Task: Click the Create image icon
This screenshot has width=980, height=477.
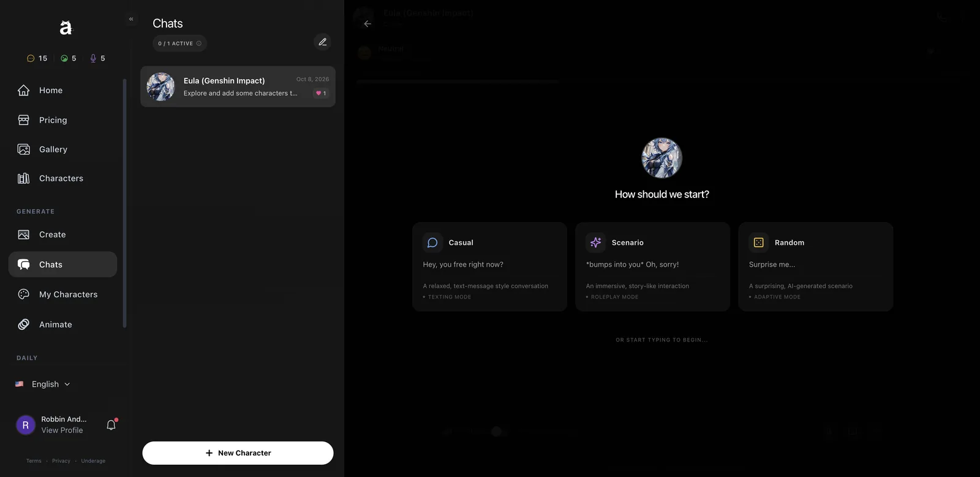Action: [24, 235]
